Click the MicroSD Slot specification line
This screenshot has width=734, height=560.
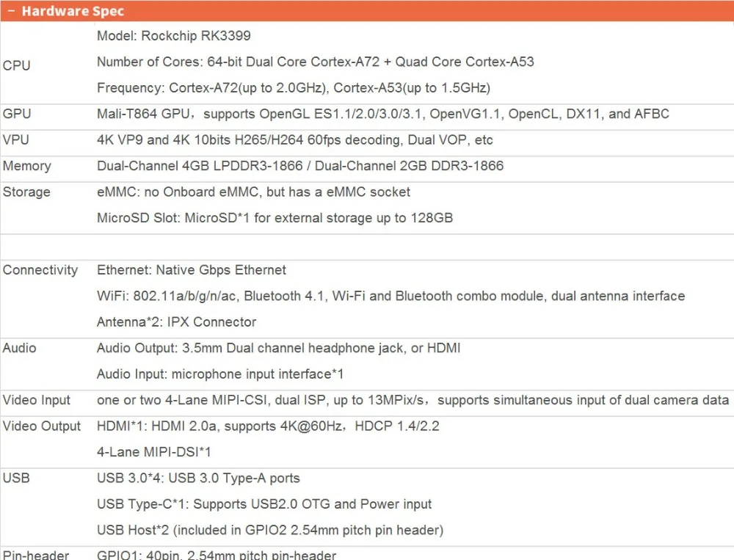coord(275,218)
